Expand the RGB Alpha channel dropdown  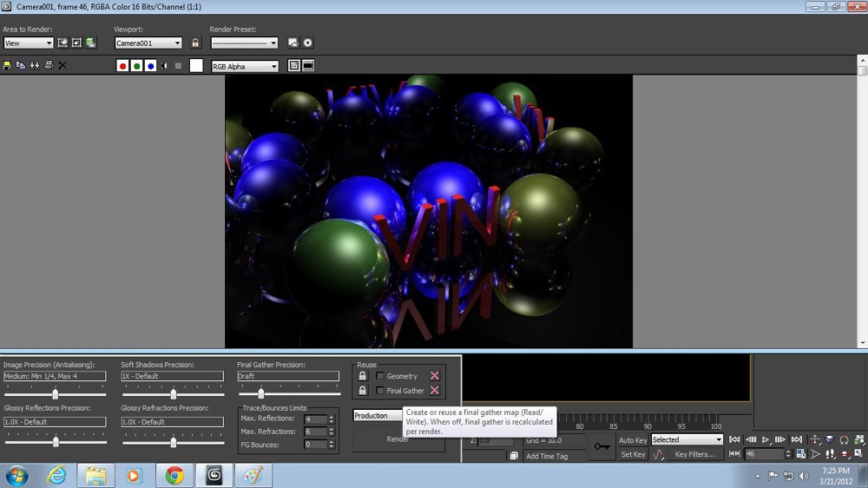246,66
